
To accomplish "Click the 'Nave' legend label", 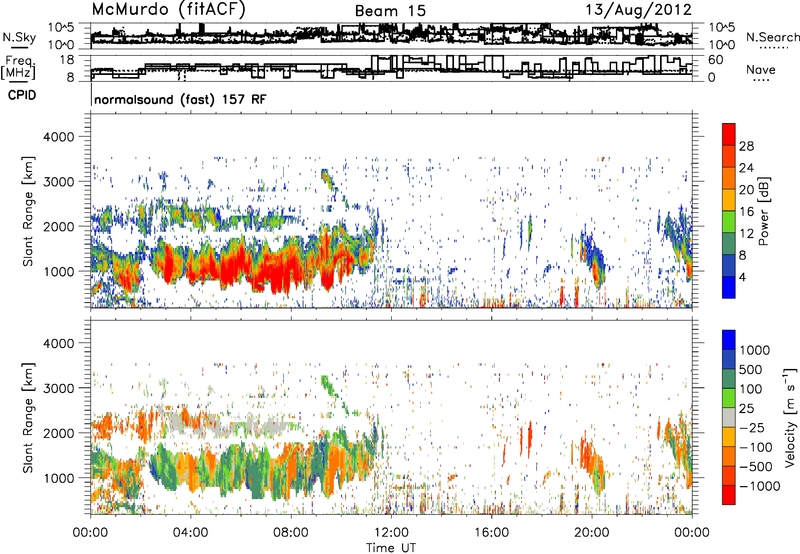I will point(761,69).
